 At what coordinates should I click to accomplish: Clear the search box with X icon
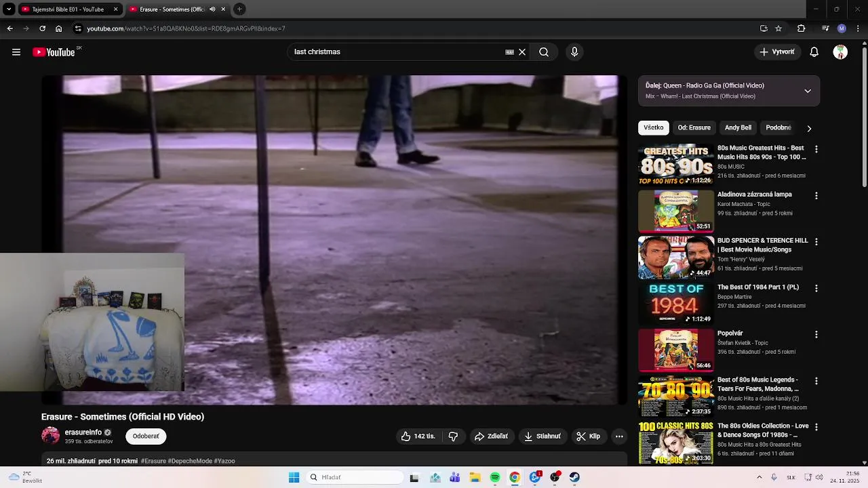(x=522, y=52)
